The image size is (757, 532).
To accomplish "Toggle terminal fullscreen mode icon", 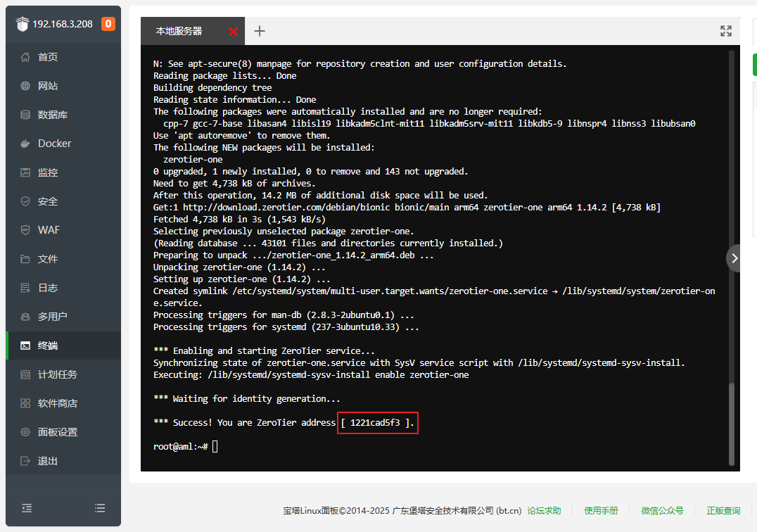I will [726, 31].
